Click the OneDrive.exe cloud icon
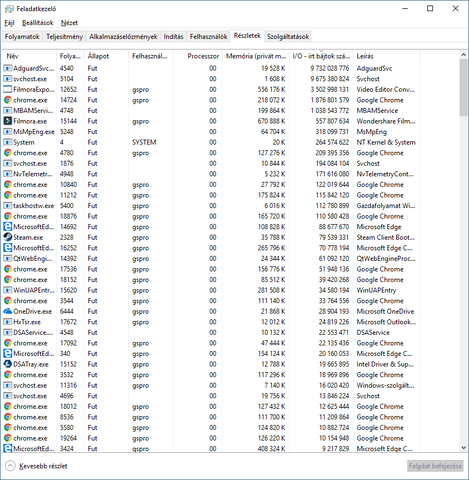The width and height of the screenshot is (469, 480). pos(7,311)
